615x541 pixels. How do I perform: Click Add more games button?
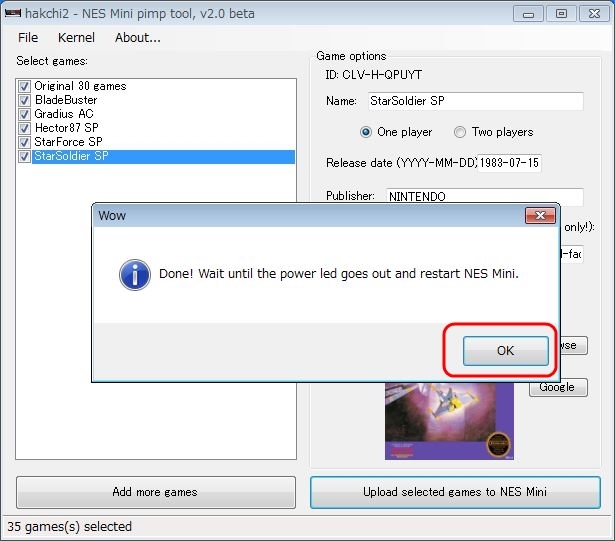[x=156, y=492]
